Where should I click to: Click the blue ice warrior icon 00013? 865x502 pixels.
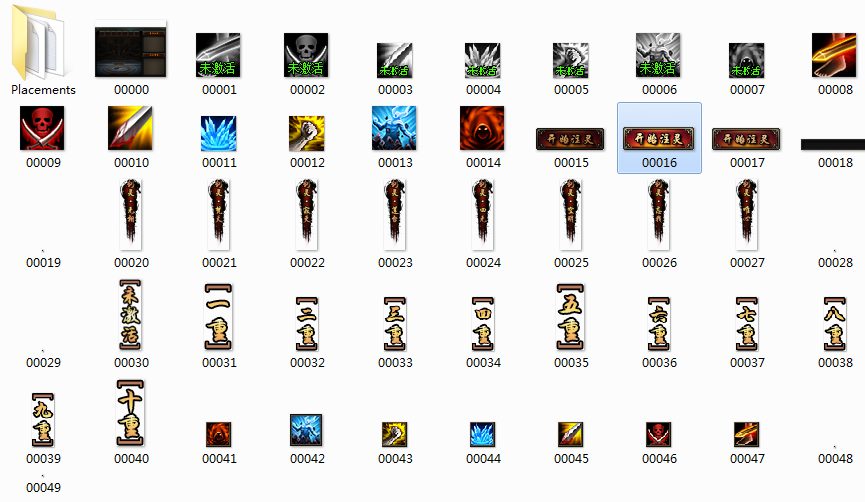tap(394, 128)
